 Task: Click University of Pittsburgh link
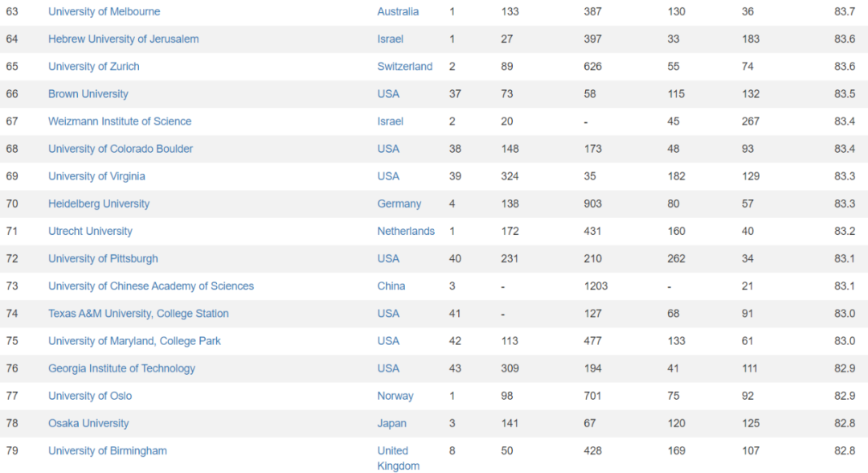click(103, 259)
